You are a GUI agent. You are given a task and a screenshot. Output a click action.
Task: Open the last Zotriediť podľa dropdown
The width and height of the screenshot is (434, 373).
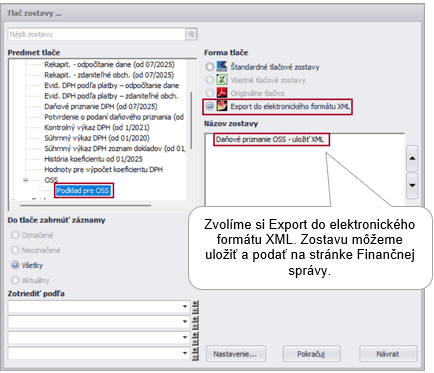pos(99,353)
